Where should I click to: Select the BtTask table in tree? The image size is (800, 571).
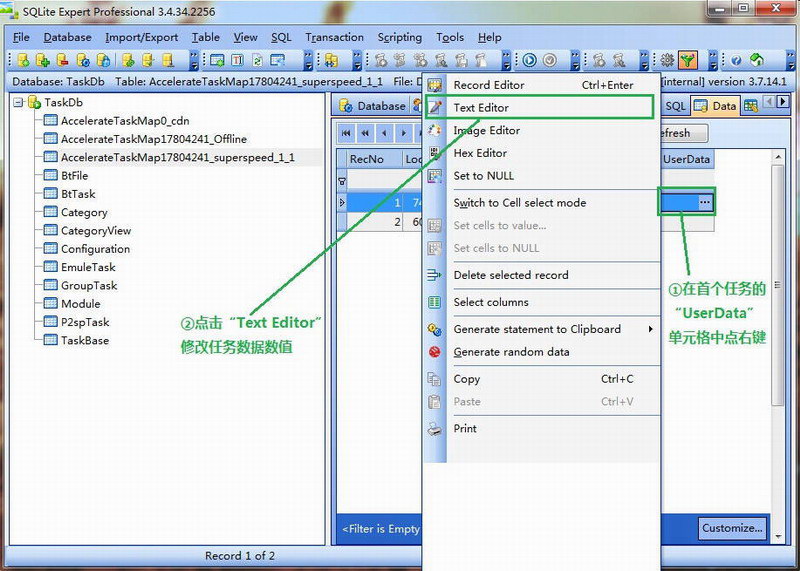point(78,194)
